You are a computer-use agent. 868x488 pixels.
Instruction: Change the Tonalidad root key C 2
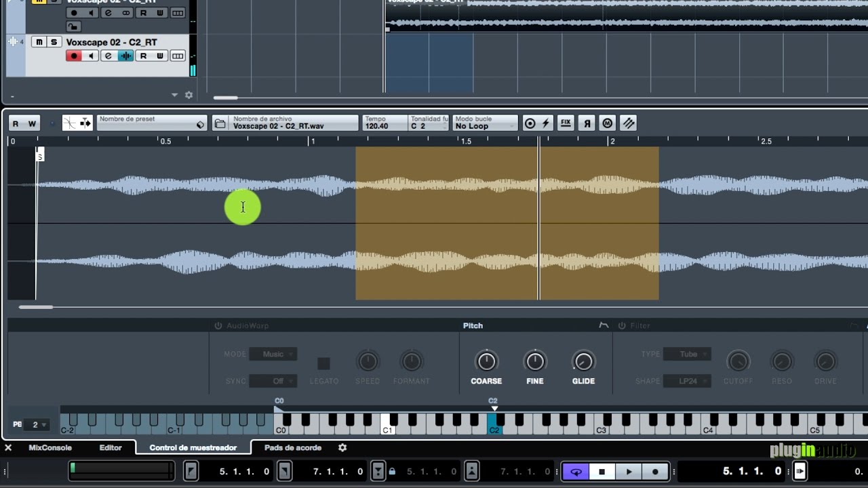point(429,123)
